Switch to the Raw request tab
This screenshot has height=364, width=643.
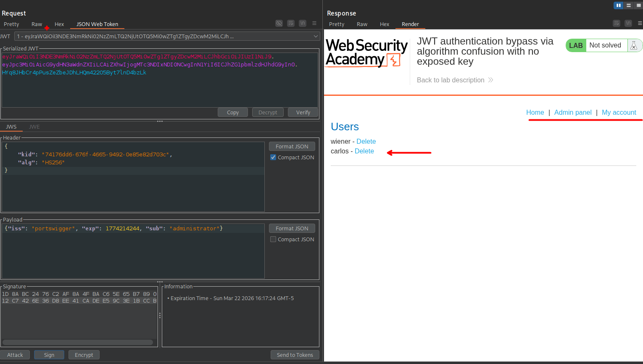37,24
